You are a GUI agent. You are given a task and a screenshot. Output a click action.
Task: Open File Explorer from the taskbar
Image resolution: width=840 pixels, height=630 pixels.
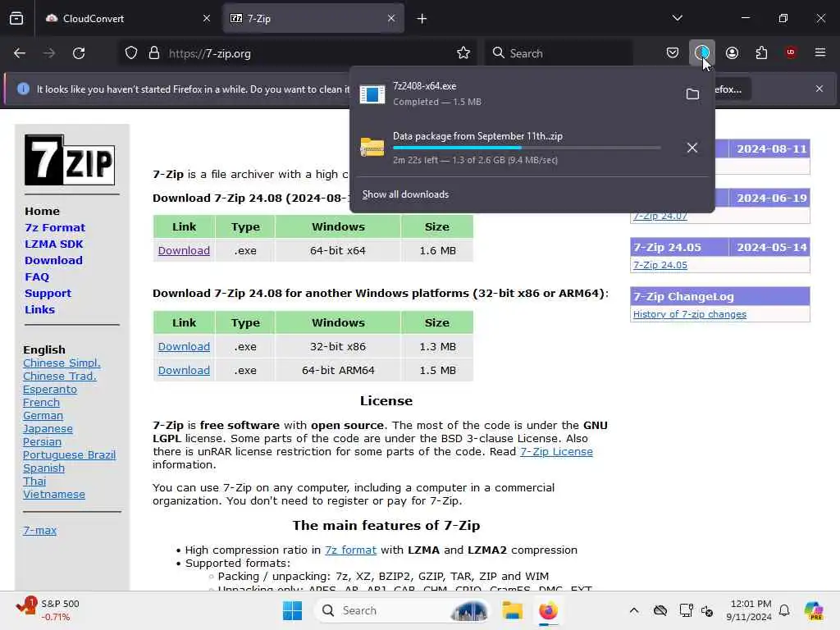click(x=512, y=610)
